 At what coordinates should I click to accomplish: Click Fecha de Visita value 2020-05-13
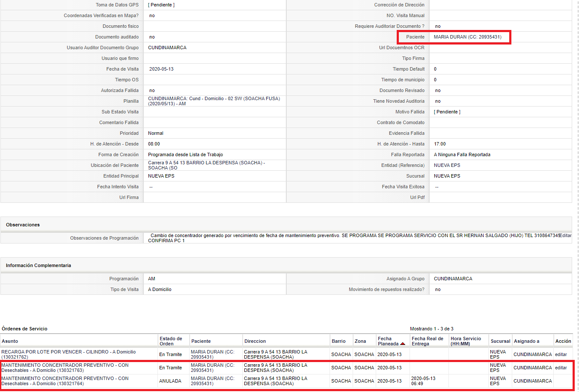click(161, 69)
